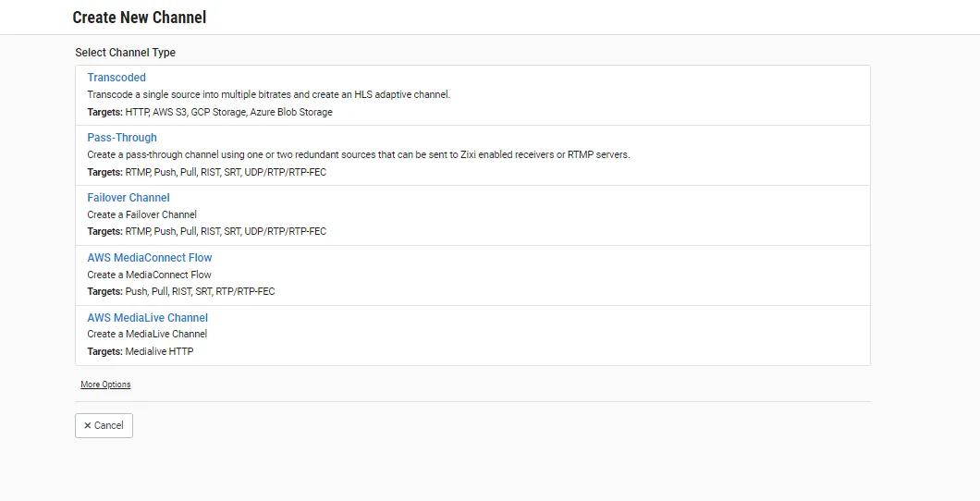980x501 pixels.
Task: Click the Transcoded targets line listing AWS S3
Action: click(x=210, y=112)
